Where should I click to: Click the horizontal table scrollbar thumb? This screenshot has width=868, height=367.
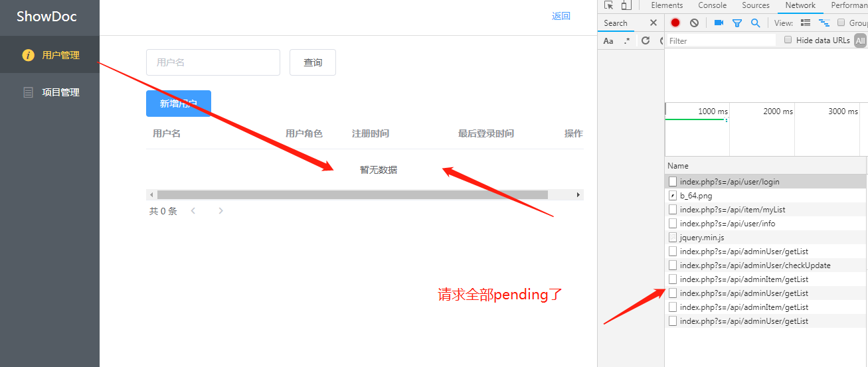(353, 194)
